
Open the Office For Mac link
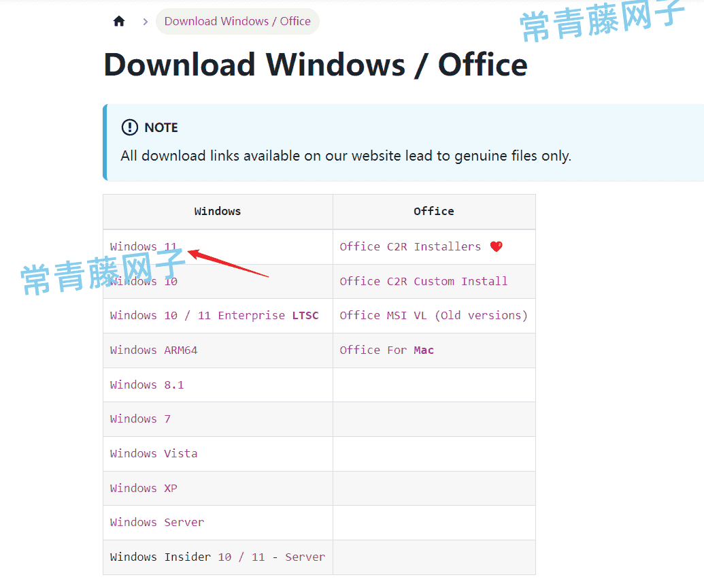pos(386,350)
